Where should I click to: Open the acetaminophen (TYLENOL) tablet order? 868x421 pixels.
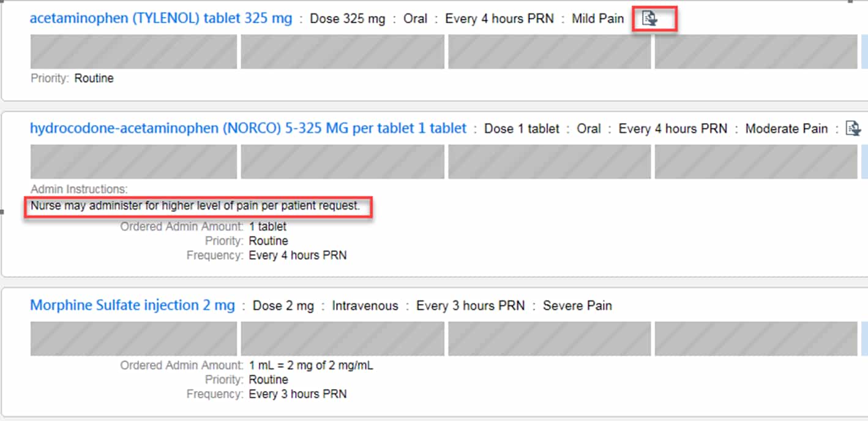click(x=161, y=18)
